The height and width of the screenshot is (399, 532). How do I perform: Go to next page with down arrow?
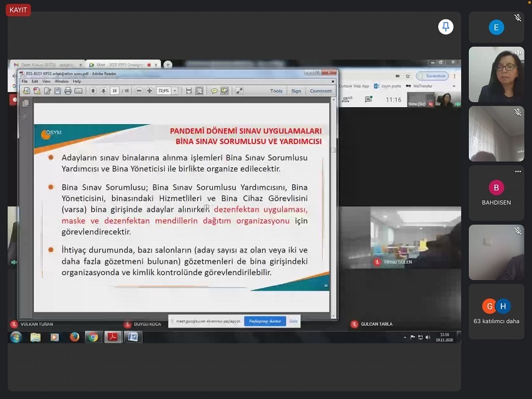point(102,91)
